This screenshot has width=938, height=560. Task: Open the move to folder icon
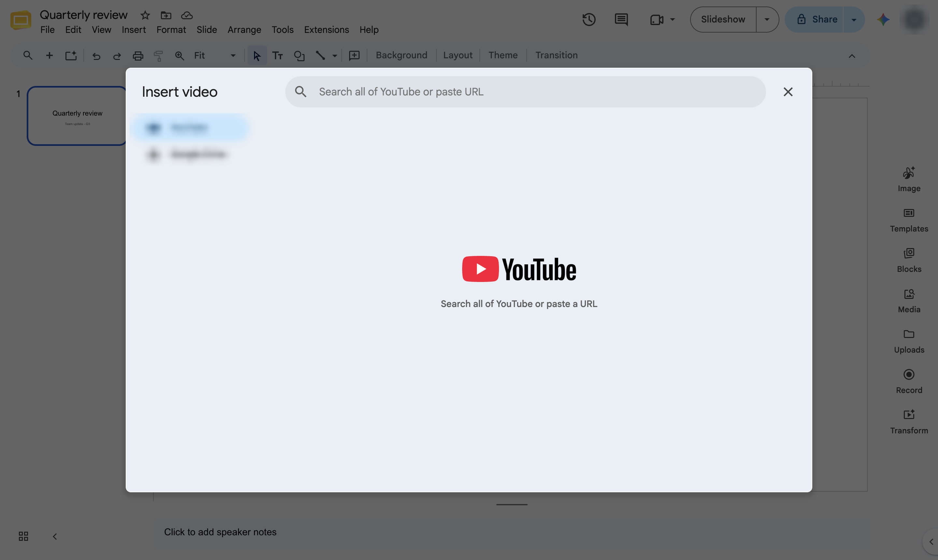[x=166, y=16]
